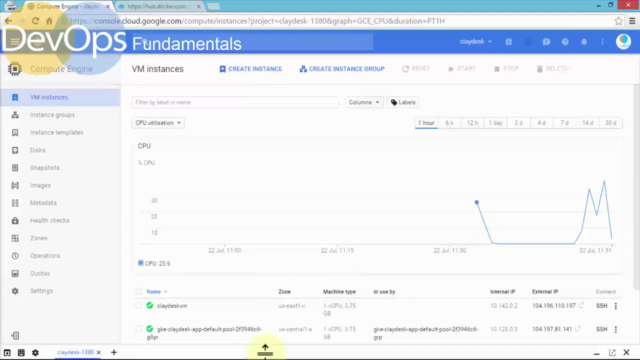Open the Disks icon in sidebar

15,150
